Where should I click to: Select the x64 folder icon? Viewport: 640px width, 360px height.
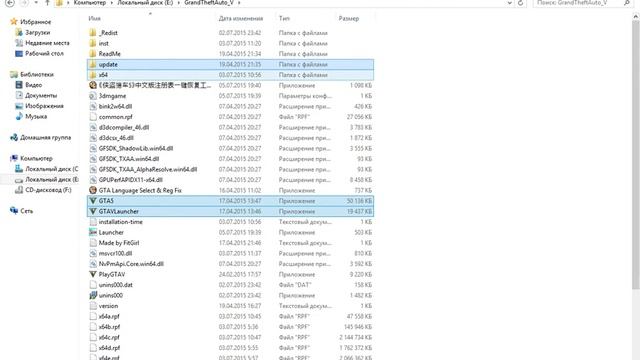click(93, 75)
